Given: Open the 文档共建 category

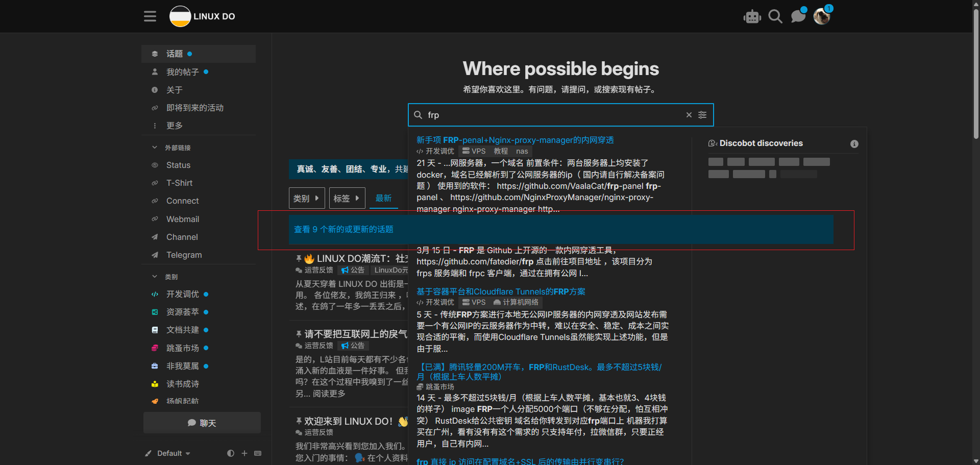Looking at the screenshot, I should point(199,330).
